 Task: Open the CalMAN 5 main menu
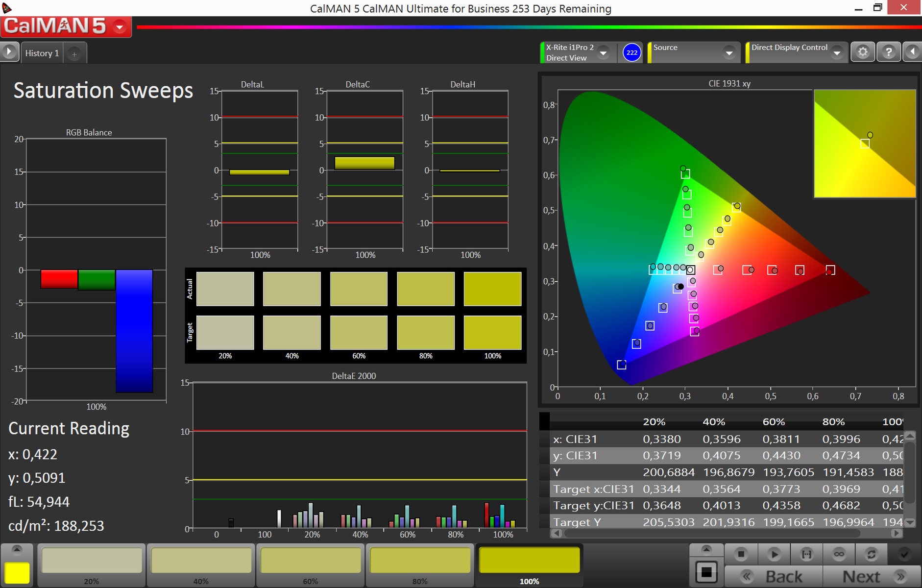pos(120,26)
